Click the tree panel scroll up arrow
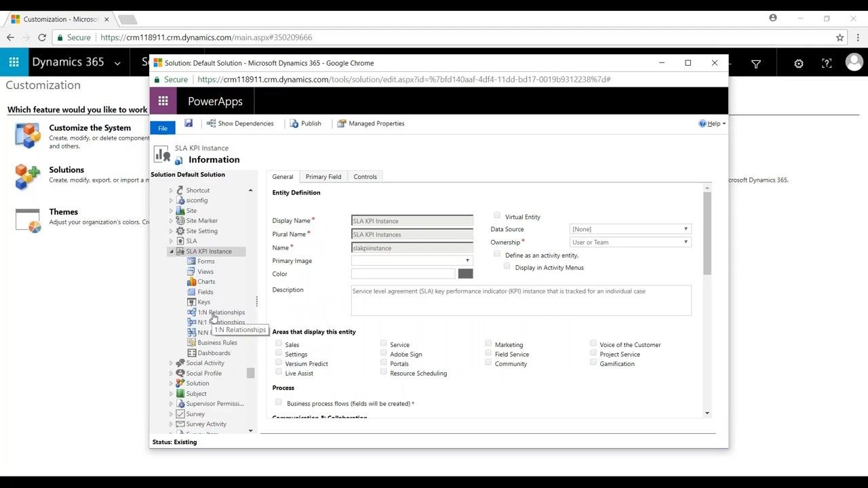The width and height of the screenshot is (868, 488). click(250, 190)
